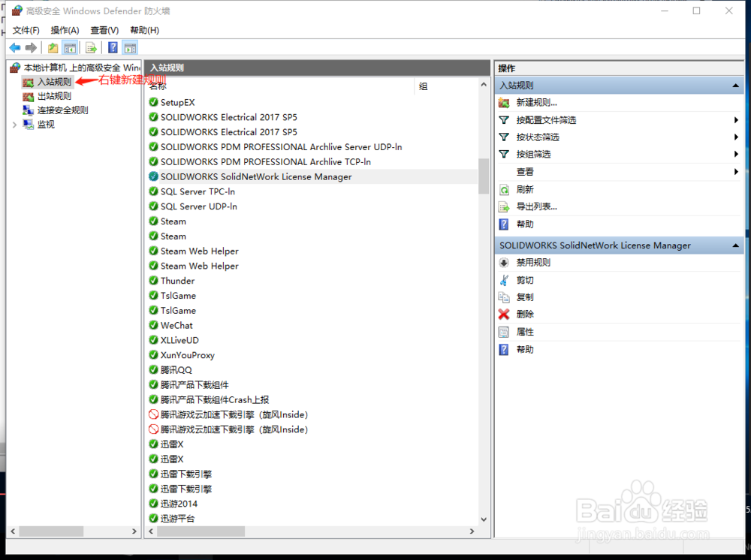Collapse the 入站规则 actions section
751x560 pixels.
pyautogui.click(x=735, y=86)
